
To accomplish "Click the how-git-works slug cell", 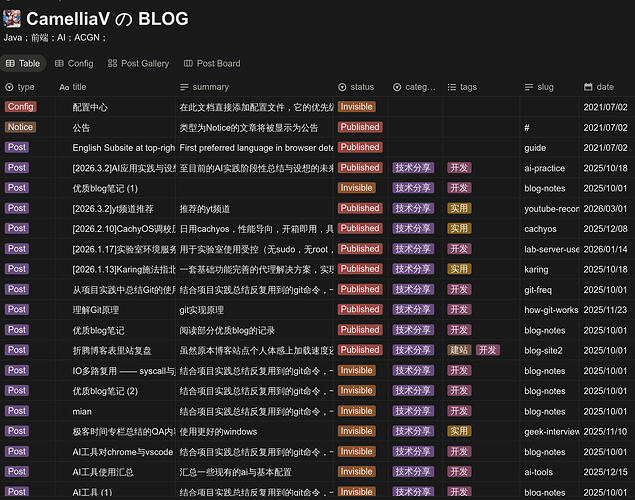I will (550, 310).
